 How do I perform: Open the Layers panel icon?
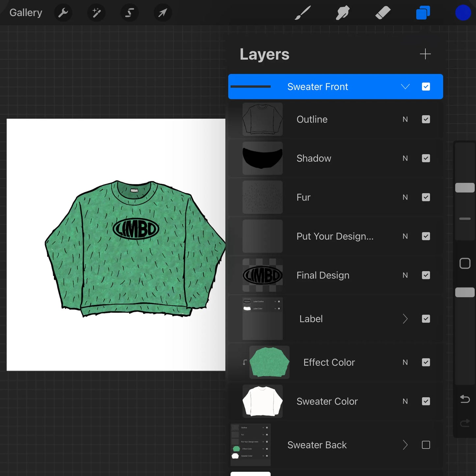click(x=423, y=13)
